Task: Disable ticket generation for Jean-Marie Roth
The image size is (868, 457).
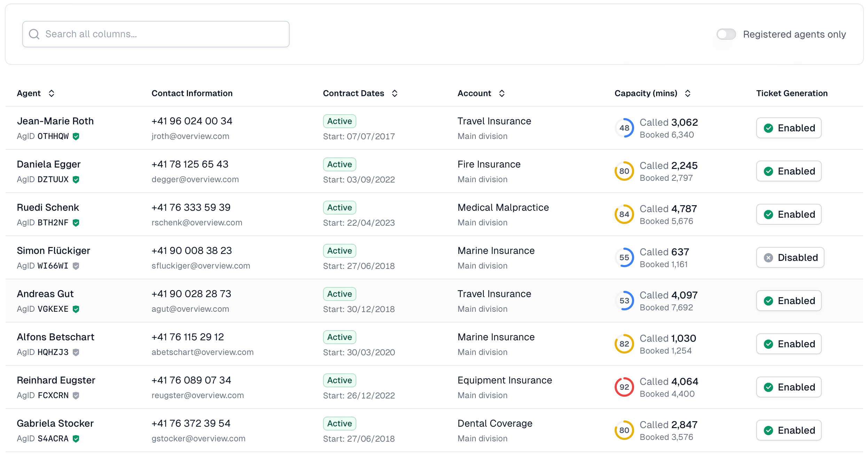Action: [x=789, y=128]
